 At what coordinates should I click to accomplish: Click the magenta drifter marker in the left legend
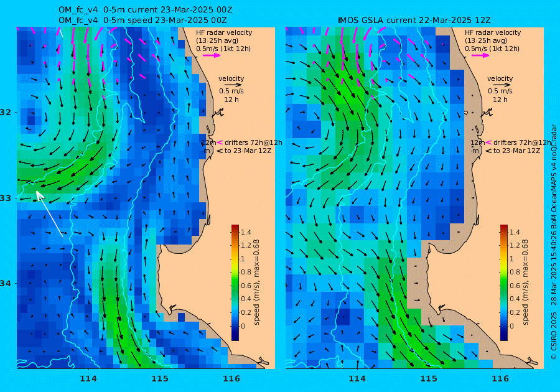(x=220, y=142)
